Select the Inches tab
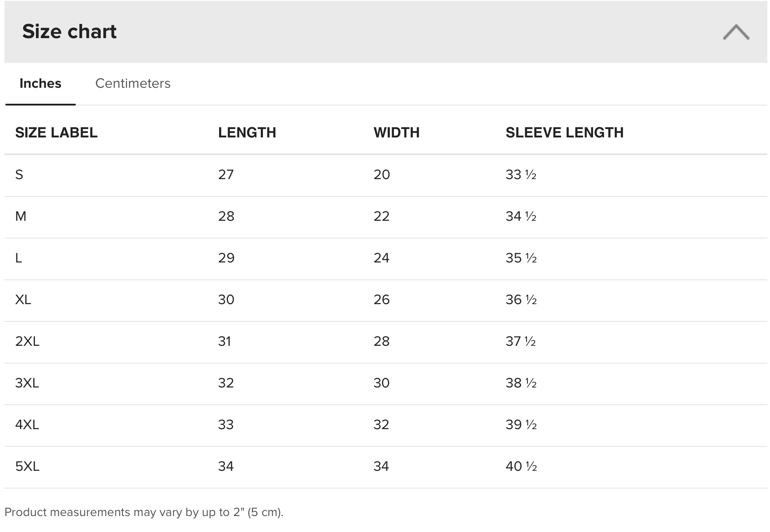The image size is (770, 532). (x=40, y=83)
